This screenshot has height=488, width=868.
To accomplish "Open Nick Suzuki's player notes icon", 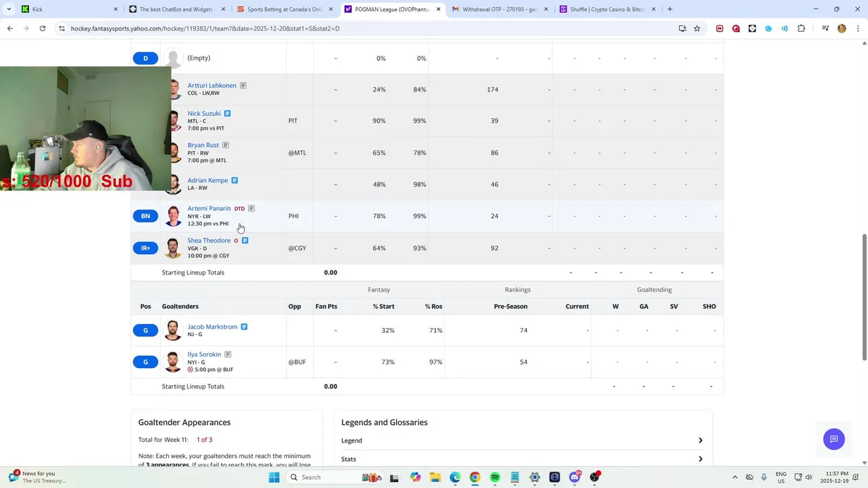I will (x=227, y=114).
